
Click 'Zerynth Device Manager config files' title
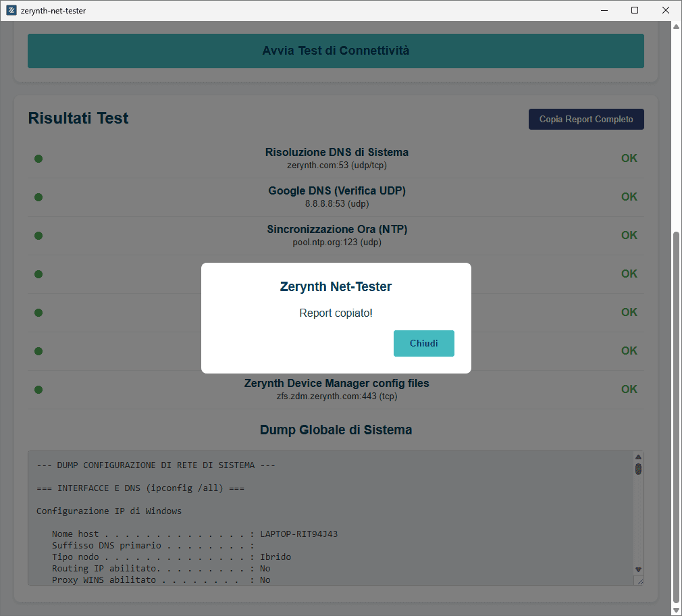[337, 383]
